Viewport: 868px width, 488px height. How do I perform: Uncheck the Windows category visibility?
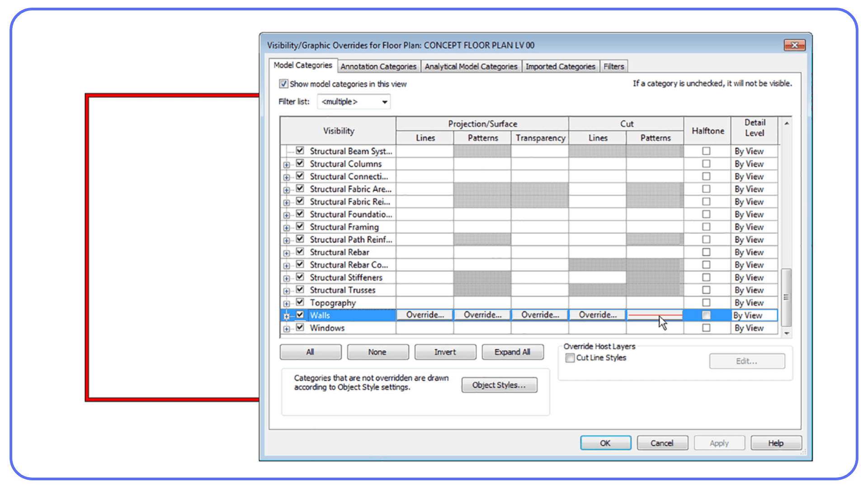(x=300, y=327)
